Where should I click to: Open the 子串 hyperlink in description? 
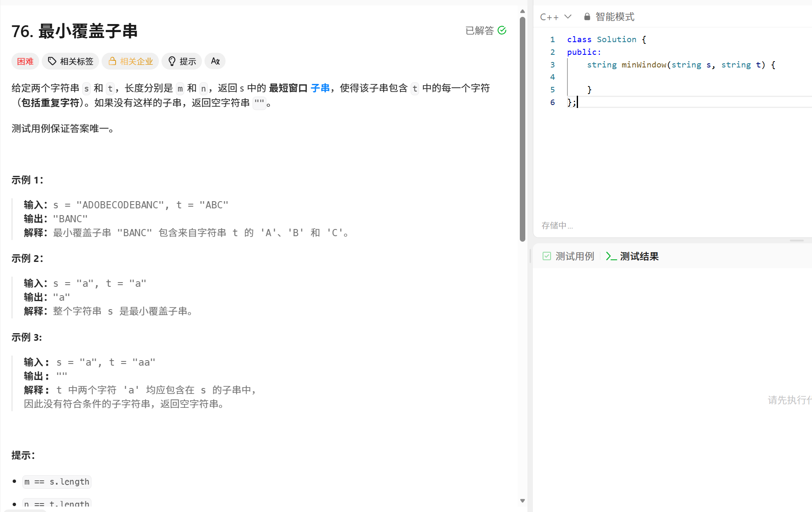[320, 88]
